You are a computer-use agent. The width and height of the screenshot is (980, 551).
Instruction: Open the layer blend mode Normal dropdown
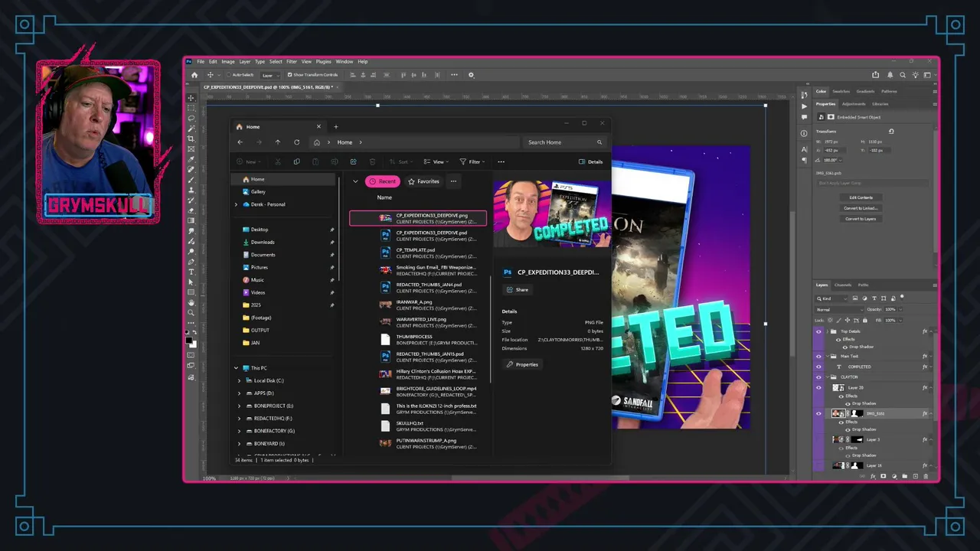click(x=838, y=309)
